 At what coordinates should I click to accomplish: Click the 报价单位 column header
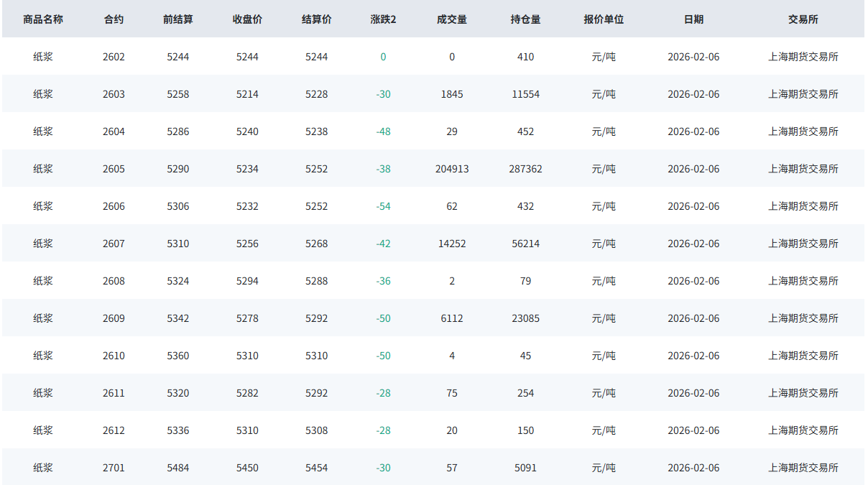[604, 19]
